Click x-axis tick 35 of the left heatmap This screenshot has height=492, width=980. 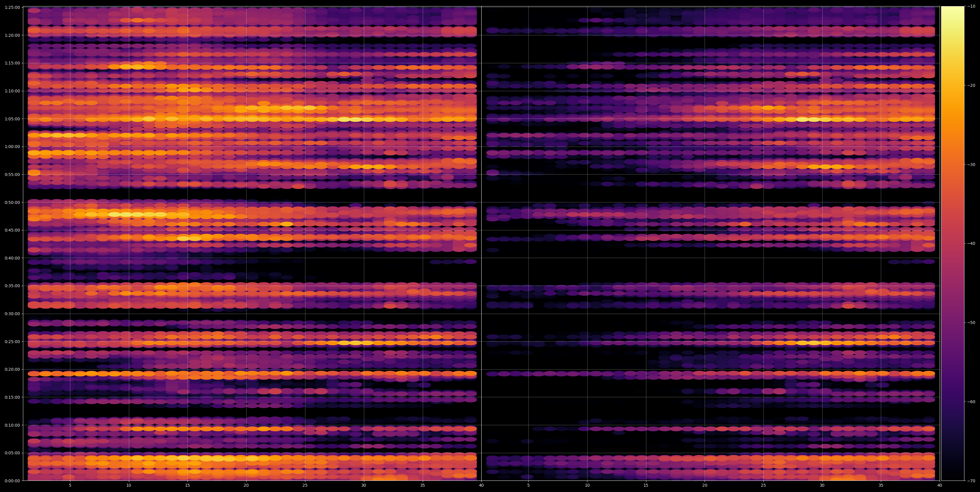[423, 486]
